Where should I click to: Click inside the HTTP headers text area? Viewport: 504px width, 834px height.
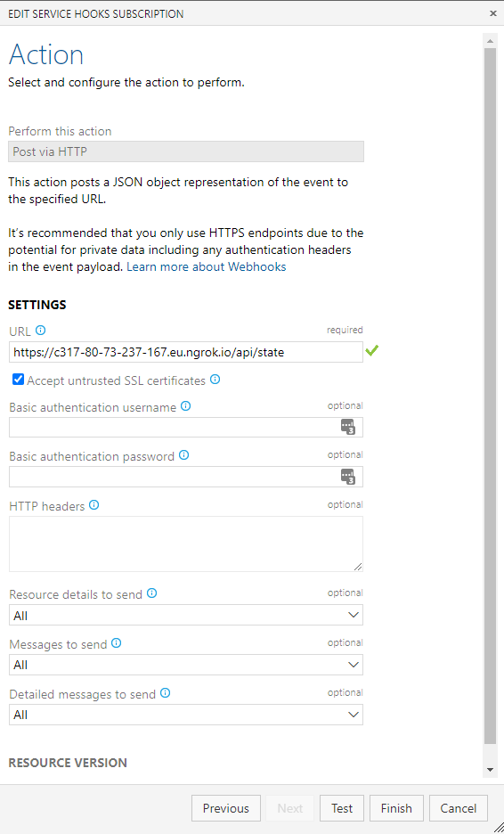coord(186,544)
